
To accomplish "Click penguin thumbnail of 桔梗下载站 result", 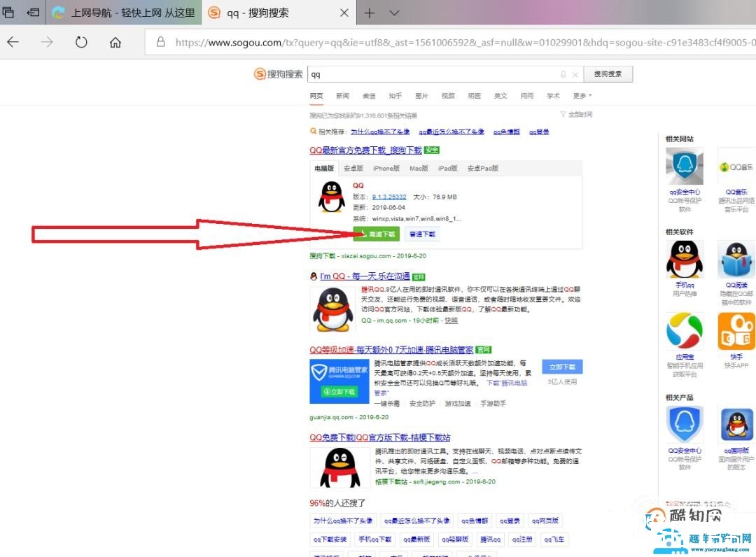I will (340, 467).
